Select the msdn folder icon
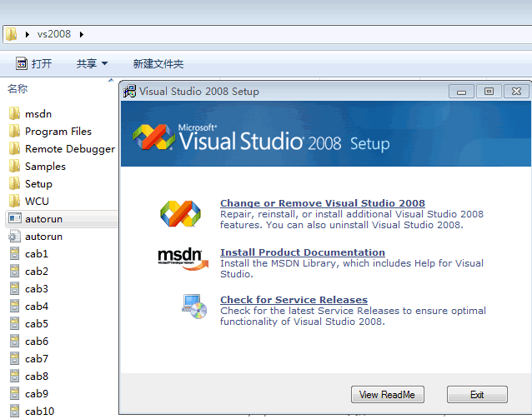The height and width of the screenshot is (419, 532). tap(14, 113)
